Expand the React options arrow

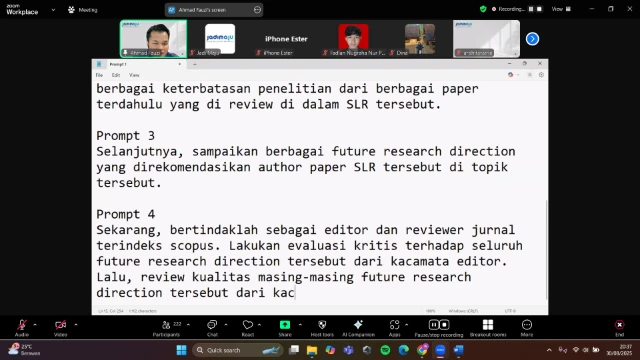pyautogui.click(x=259, y=325)
